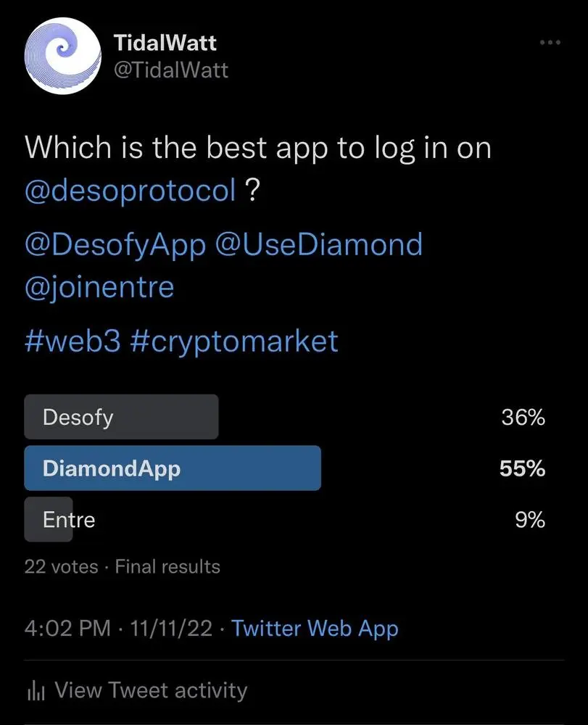Open the #cryptomarket hashtag
Viewport: 588px width, 725px height.
pyautogui.click(x=234, y=341)
